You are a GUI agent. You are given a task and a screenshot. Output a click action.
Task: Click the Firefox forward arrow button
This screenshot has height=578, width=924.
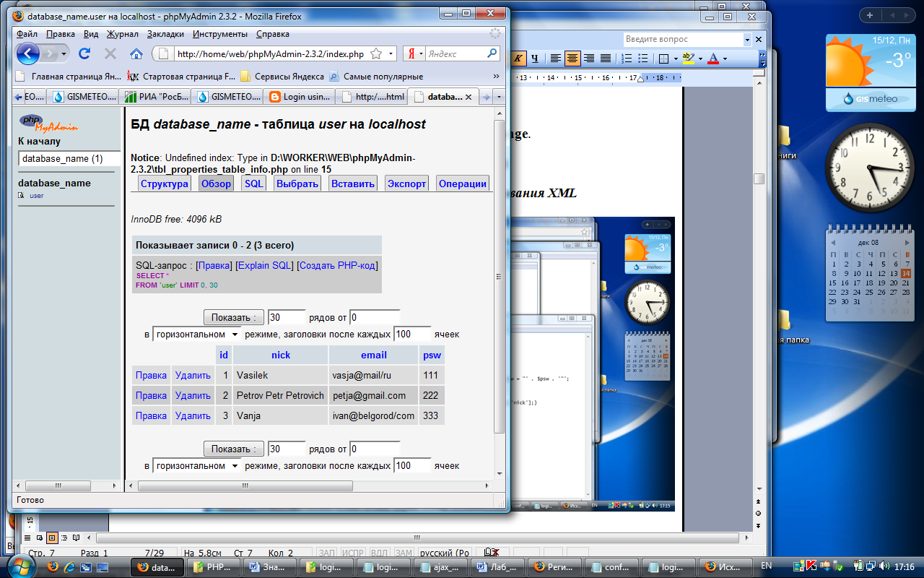(x=50, y=53)
